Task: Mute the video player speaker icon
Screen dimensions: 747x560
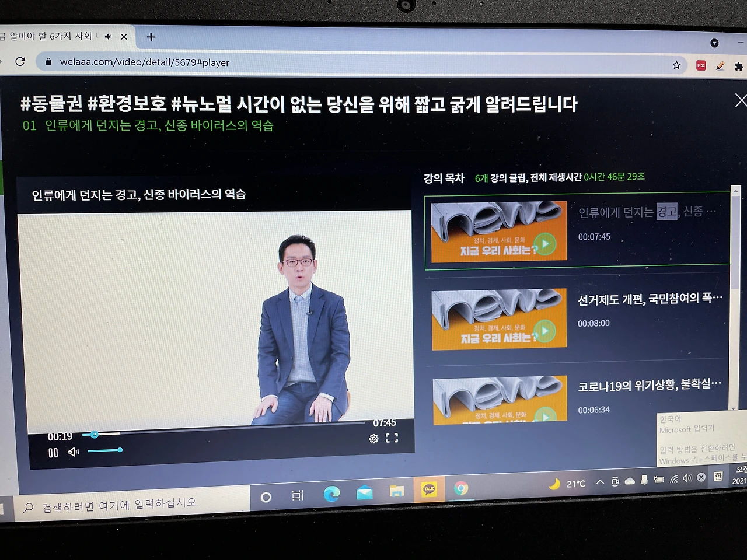Action: coord(74,452)
